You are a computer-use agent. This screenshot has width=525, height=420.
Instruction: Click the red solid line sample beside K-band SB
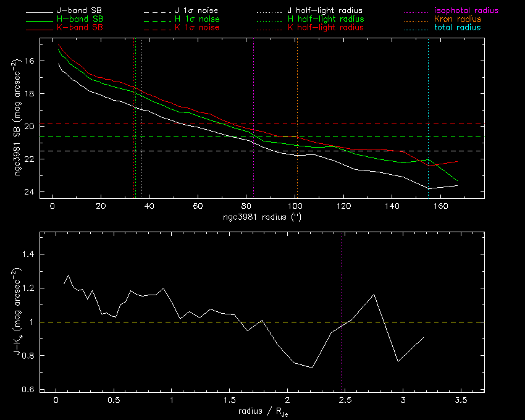point(40,28)
